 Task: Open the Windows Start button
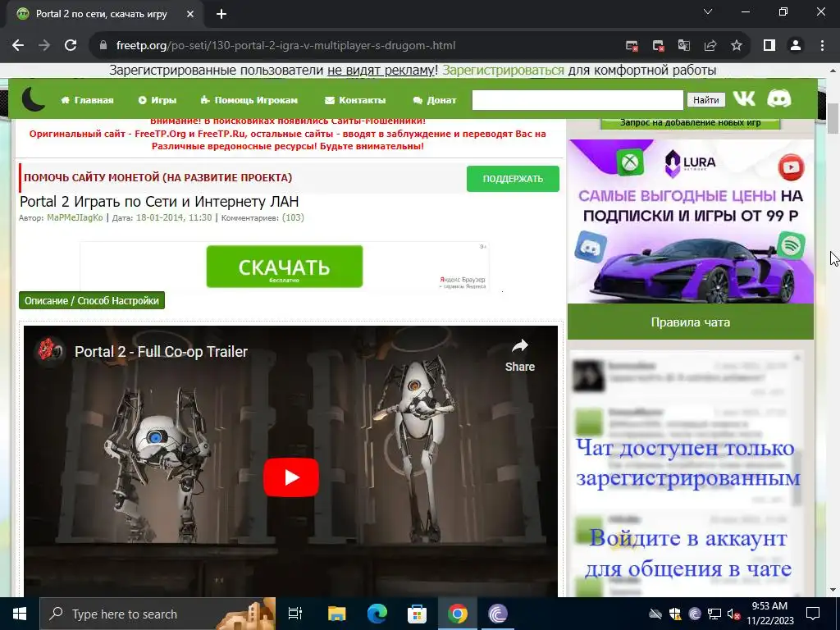[20, 614]
